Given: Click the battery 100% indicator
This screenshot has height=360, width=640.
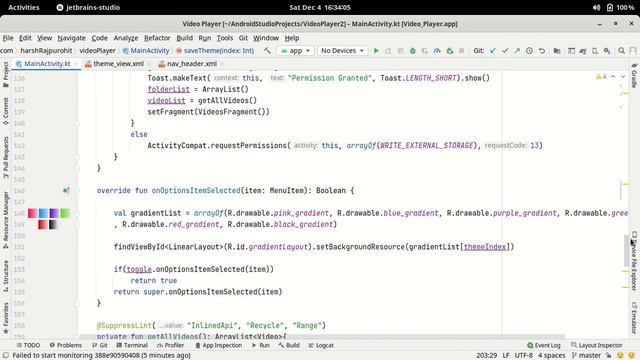Looking at the screenshot, I should tap(620, 7).
